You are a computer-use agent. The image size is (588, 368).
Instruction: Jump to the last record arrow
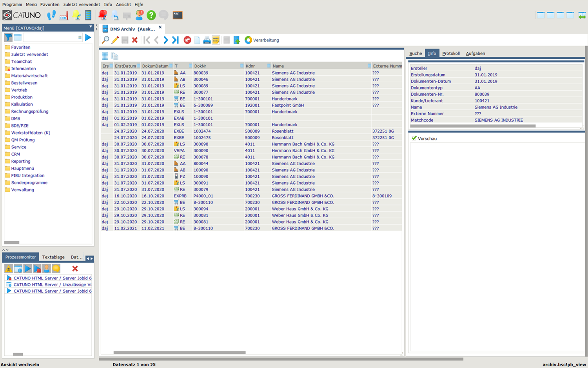(175, 40)
